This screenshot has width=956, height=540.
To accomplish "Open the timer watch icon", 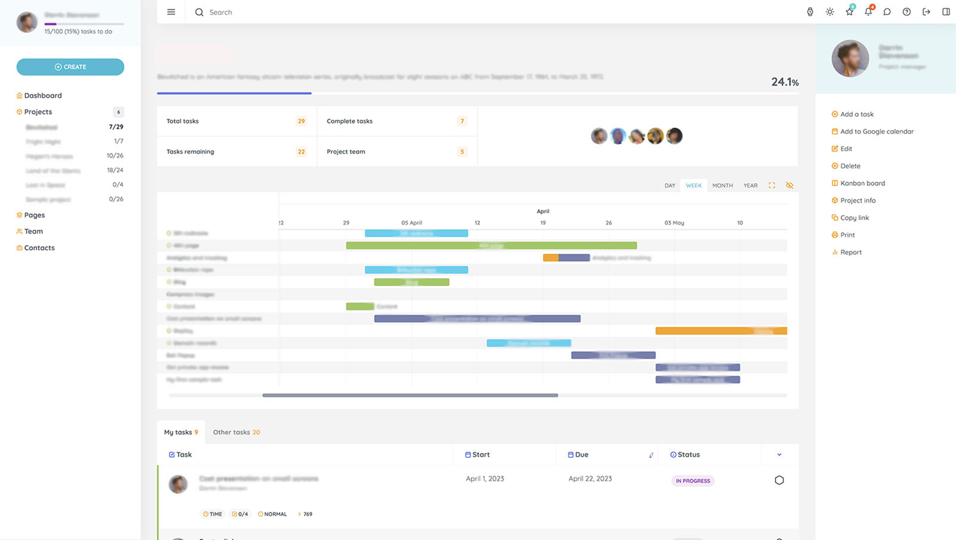I will coord(810,12).
